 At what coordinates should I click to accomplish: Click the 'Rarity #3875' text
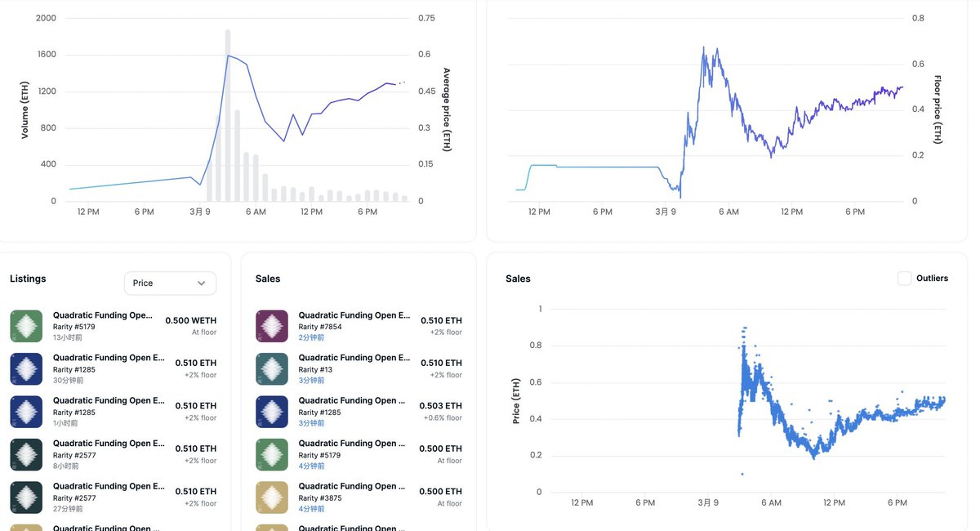pos(320,498)
